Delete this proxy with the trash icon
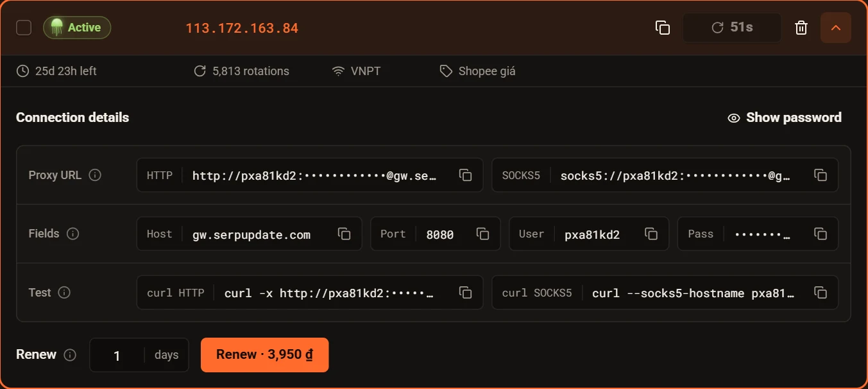Image resolution: width=868 pixels, height=389 pixels. (x=801, y=28)
